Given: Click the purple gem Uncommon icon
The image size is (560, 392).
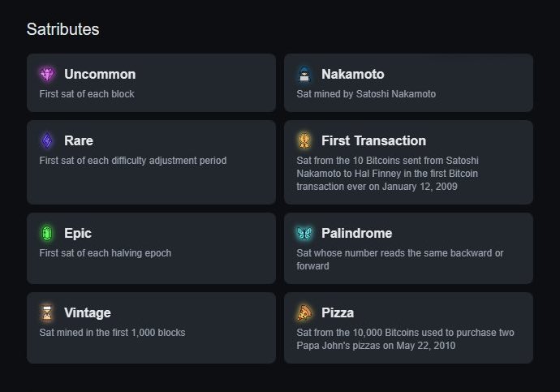Looking at the screenshot, I should (x=47, y=74).
